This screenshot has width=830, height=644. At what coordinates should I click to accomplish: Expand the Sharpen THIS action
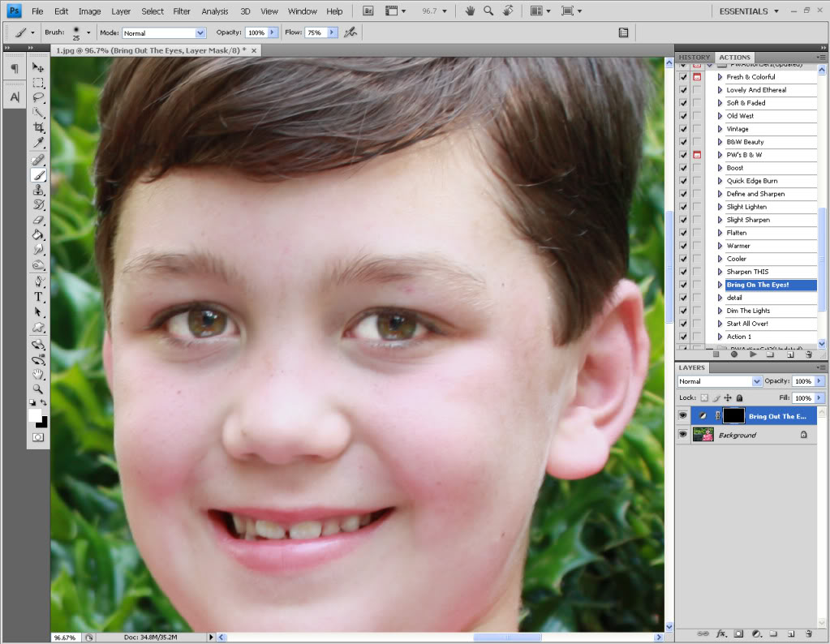point(720,272)
